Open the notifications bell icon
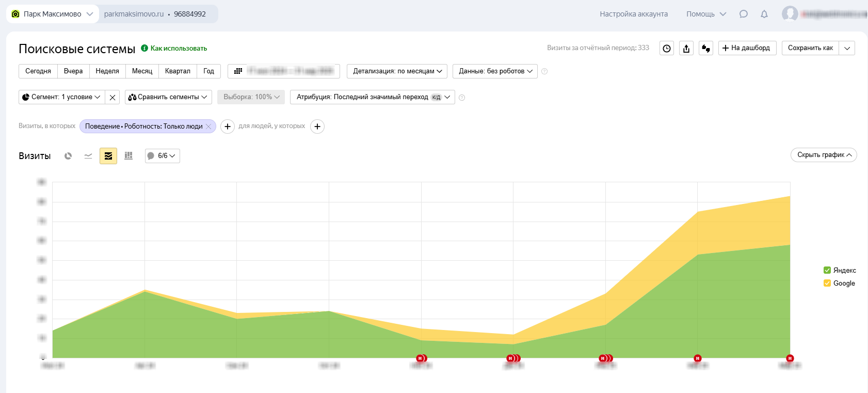 coord(764,14)
